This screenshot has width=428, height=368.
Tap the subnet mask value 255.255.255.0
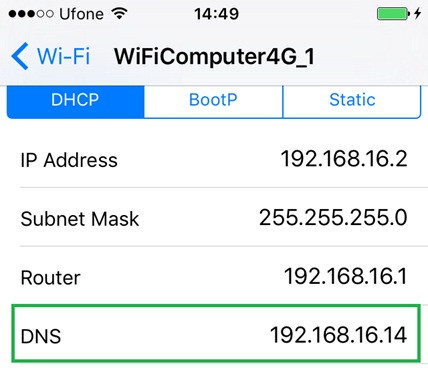333,218
